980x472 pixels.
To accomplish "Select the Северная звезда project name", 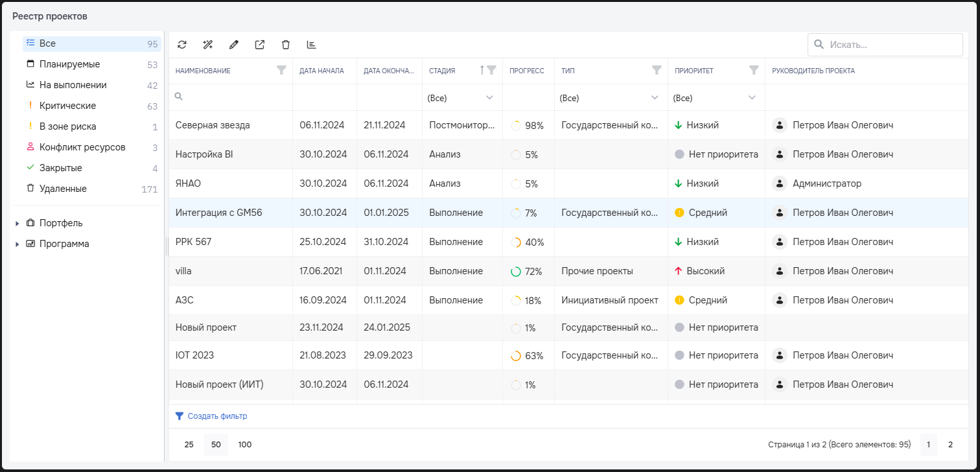I will tap(213, 125).
